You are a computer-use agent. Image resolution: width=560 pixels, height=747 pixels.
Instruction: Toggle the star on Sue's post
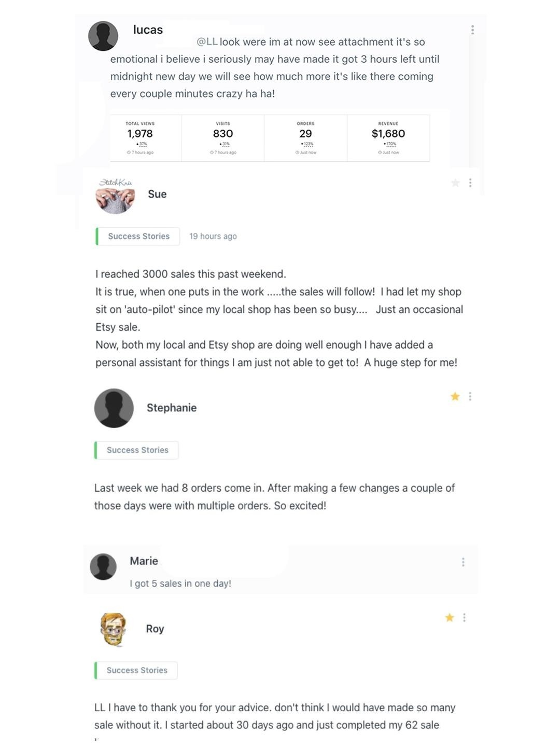455,183
